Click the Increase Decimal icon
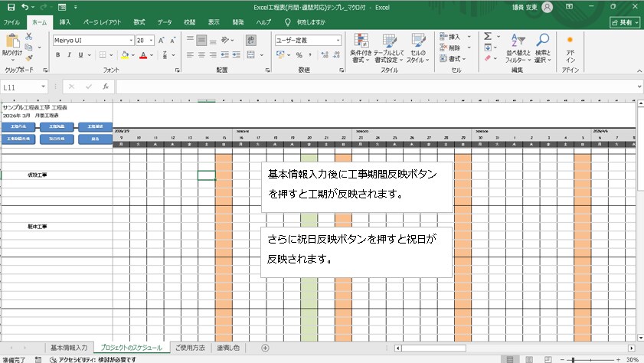This screenshot has width=644, height=363. 325,54
